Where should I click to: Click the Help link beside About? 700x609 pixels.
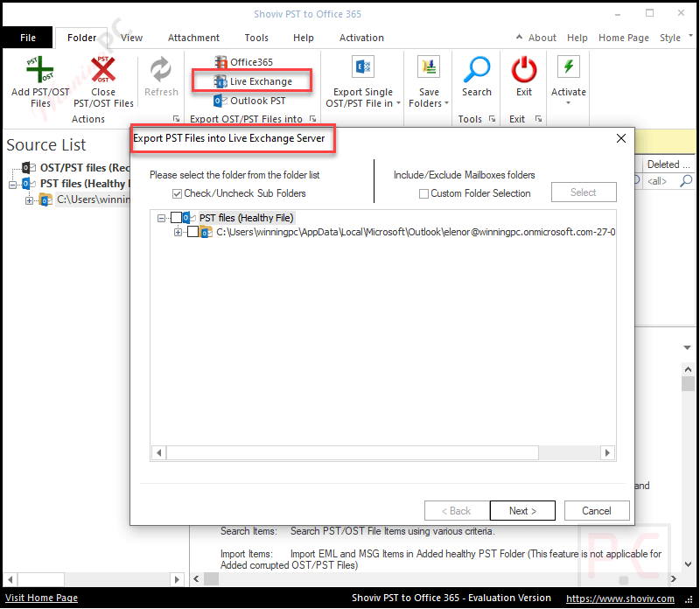click(x=577, y=38)
